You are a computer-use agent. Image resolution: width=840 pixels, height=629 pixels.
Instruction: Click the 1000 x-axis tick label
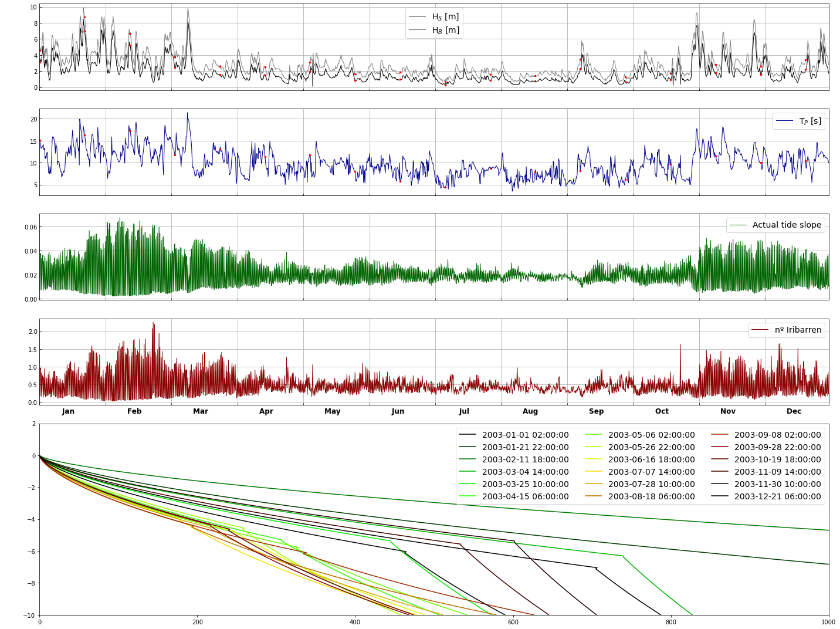(x=827, y=623)
